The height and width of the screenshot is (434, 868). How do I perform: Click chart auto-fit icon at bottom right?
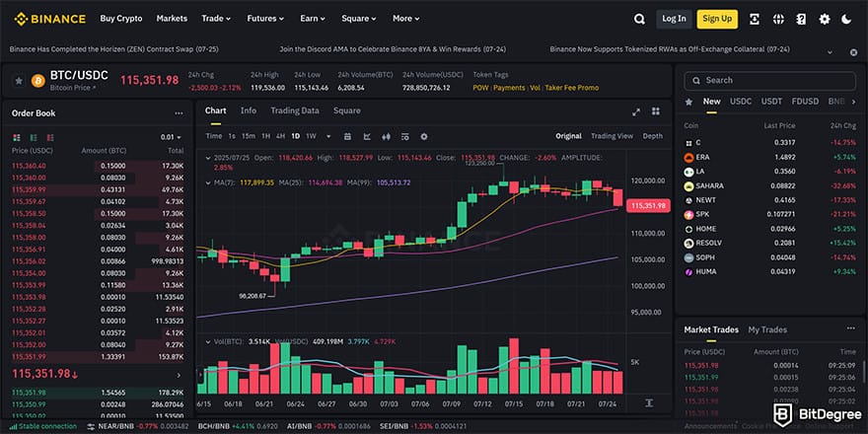click(649, 403)
